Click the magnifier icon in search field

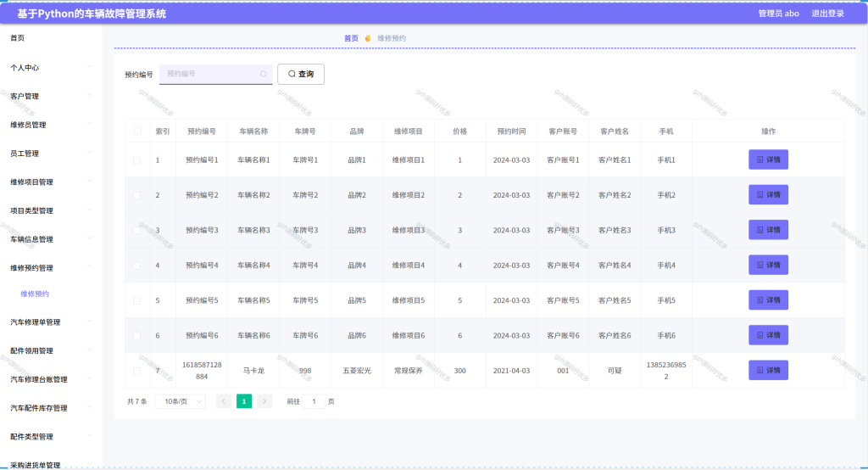click(x=264, y=74)
